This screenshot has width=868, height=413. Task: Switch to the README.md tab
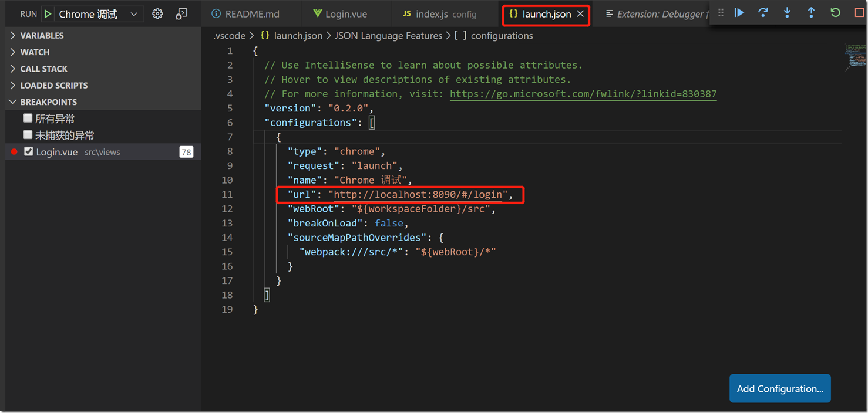point(251,13)
